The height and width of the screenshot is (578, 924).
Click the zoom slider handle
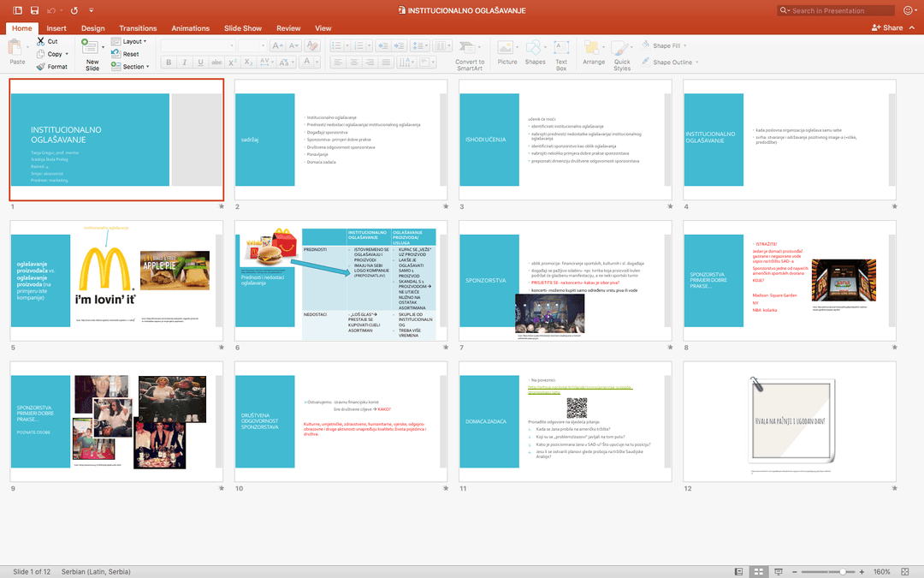point(843,571)
